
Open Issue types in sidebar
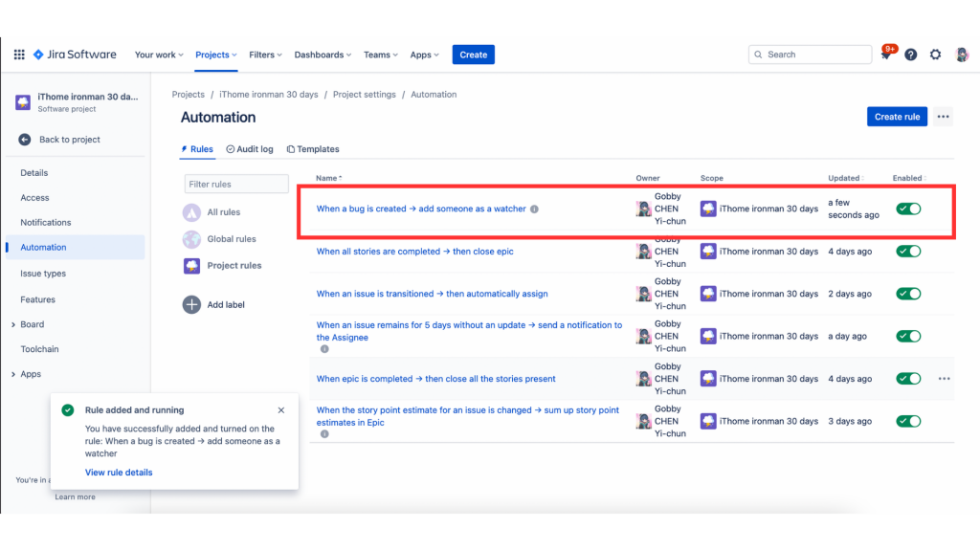pyautogui.click(x=43, y=274)
